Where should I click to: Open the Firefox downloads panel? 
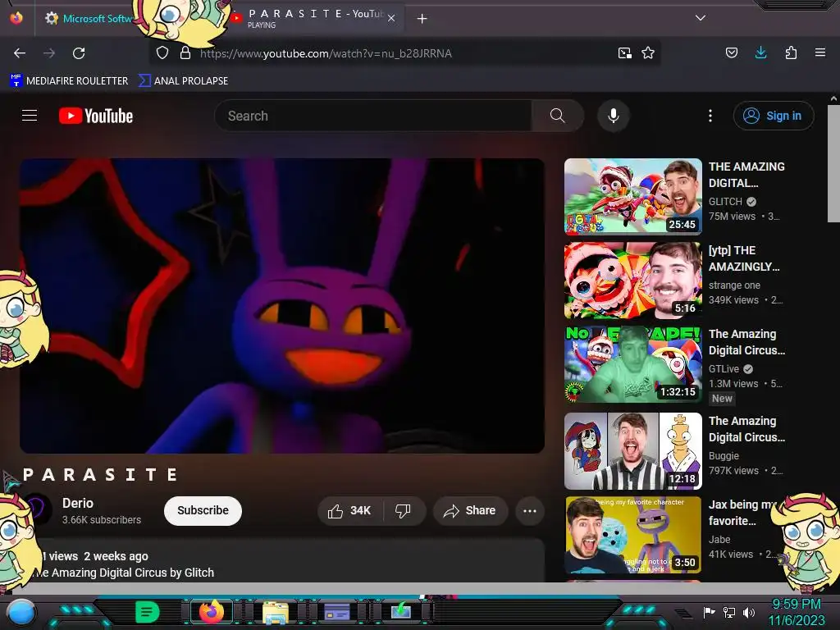click(760, 52)
